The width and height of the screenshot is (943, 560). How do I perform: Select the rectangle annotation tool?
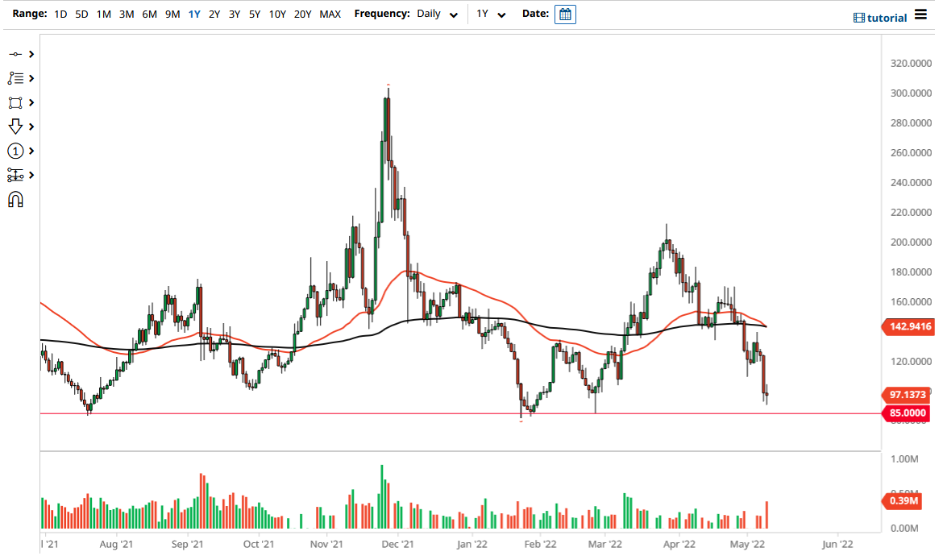click(15, 102)
